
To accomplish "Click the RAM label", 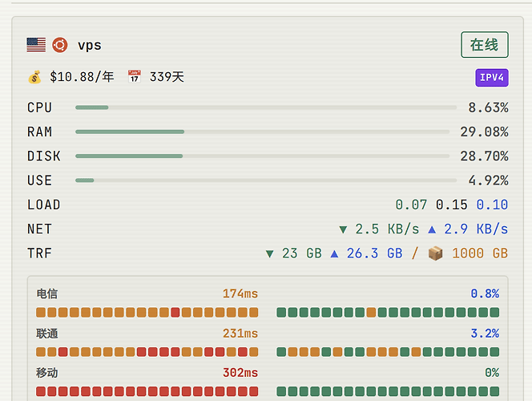I will [39, 132].
